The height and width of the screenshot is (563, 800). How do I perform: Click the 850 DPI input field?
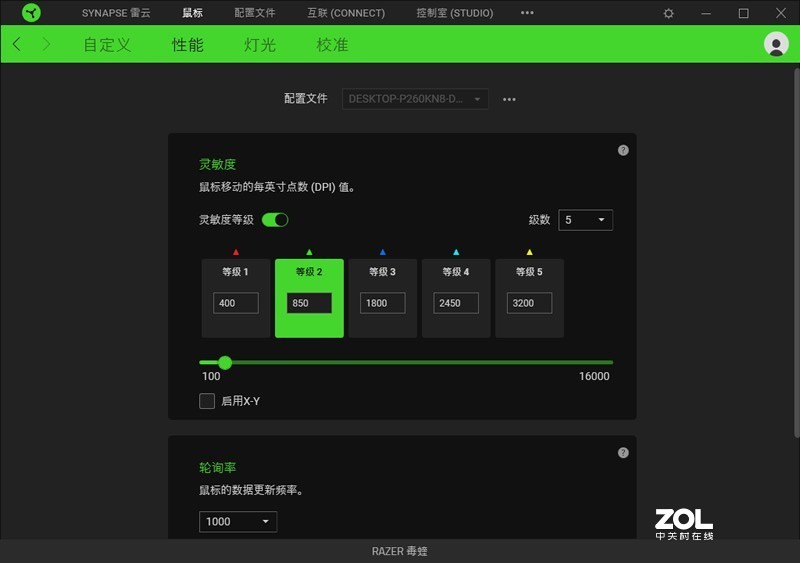(309, 303)
